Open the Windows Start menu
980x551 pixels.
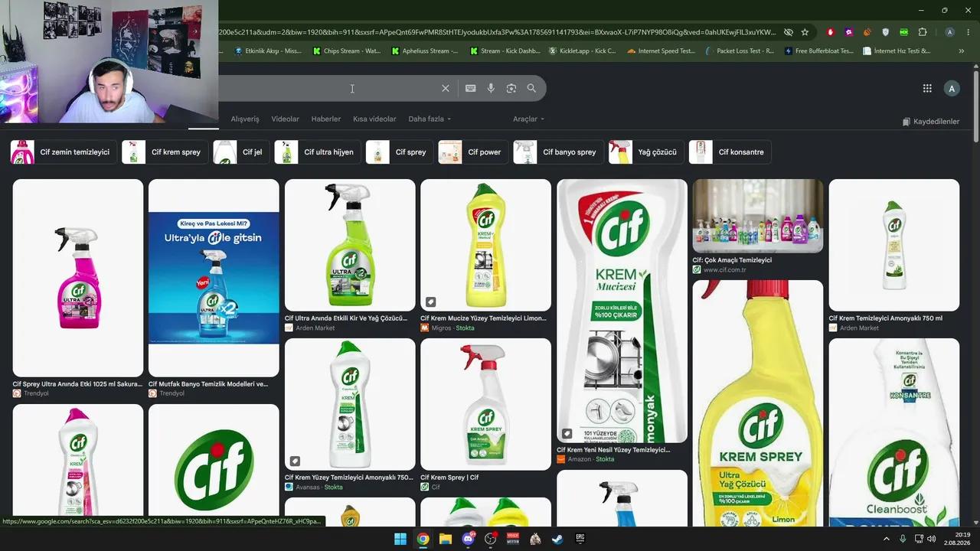pos(400,539)
